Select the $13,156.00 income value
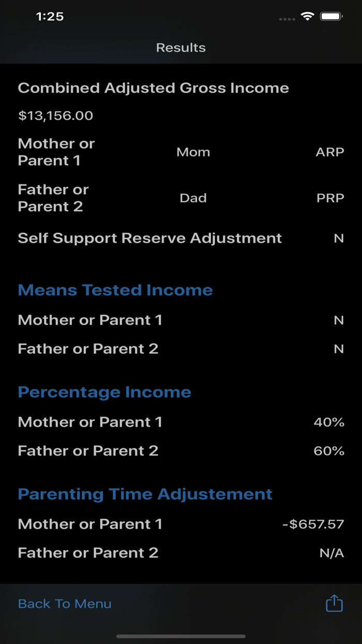The width and height of the screenshot is (362, 644). pyautogui.click(x=55, y=115)
